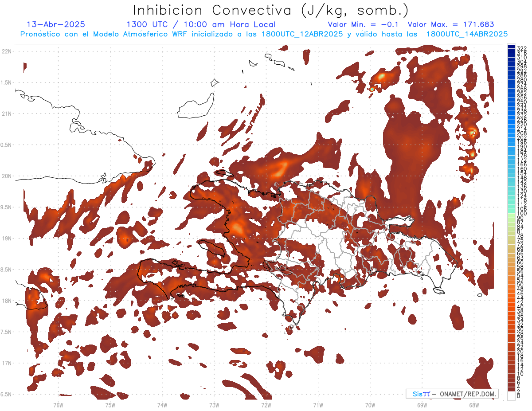The image size is (532, 411).
Task: Click the "68W" longitude label
Action: coord(473,405)
